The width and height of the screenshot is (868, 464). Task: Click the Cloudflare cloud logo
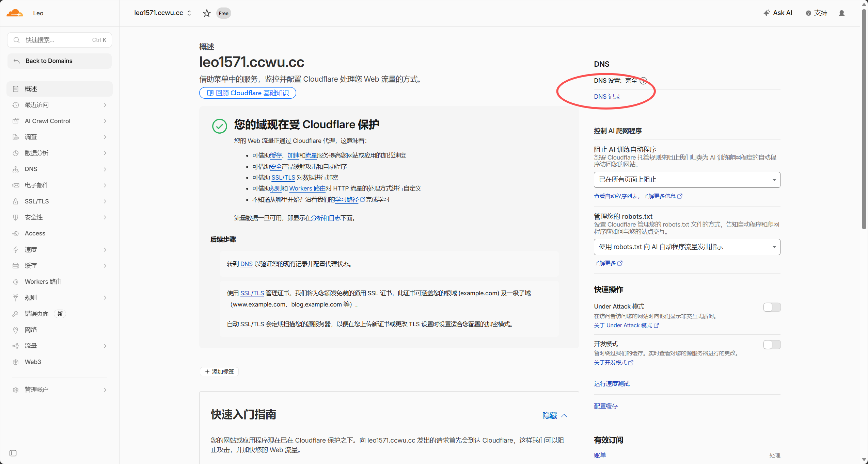(x=15, y=13)
